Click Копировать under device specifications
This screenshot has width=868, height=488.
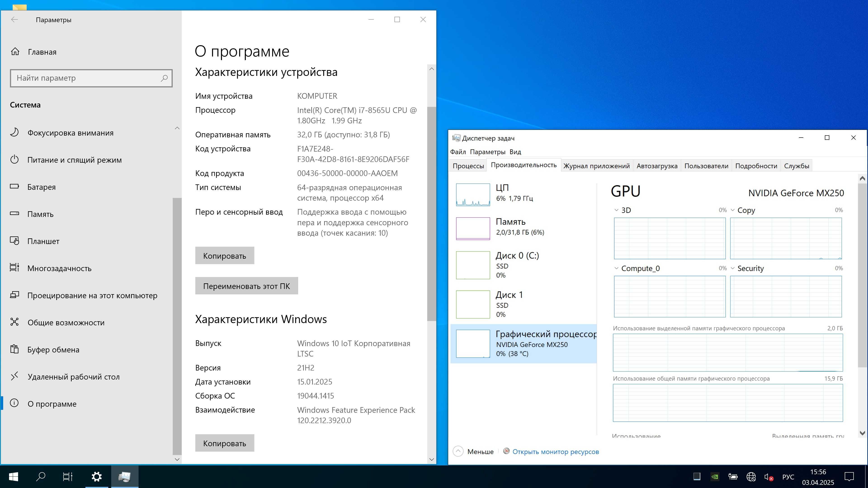[x=224, y=256]
